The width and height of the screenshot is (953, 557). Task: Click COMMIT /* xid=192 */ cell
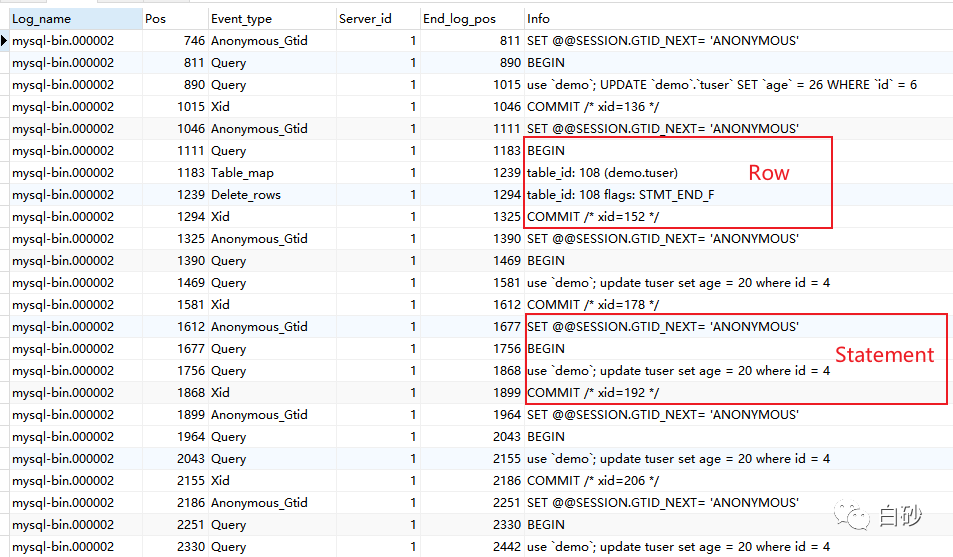point(738,393)
